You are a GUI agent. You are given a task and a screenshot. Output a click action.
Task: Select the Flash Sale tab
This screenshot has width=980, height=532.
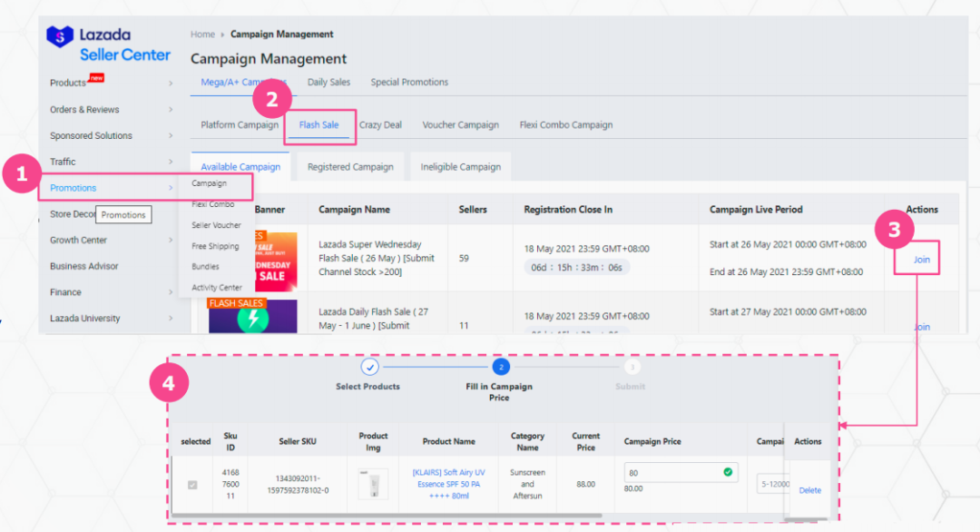[x=318, y=125]
